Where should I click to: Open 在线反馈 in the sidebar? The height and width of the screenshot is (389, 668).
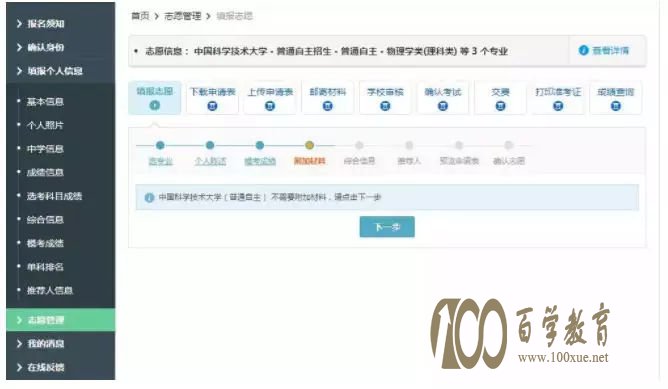click(60, 367)
